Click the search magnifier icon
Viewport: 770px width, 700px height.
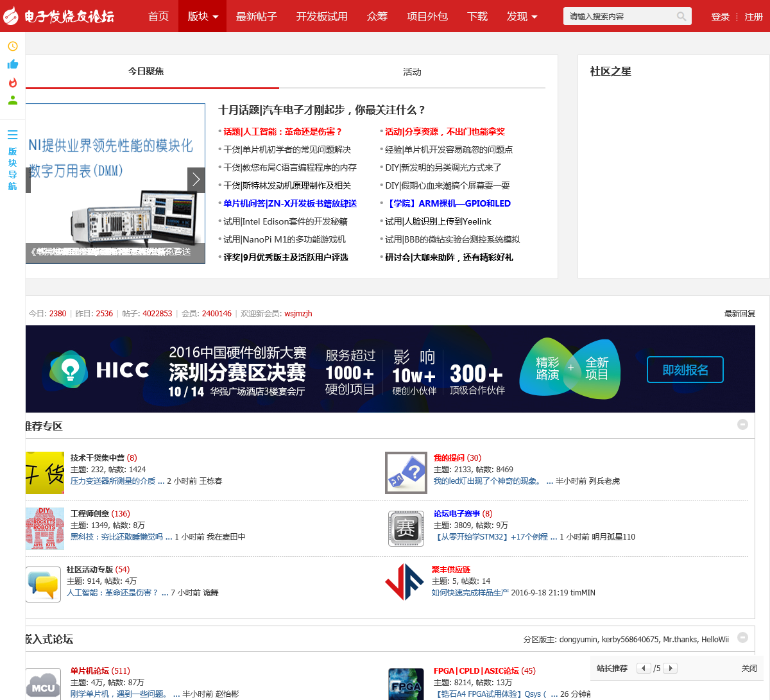(681, 16)
